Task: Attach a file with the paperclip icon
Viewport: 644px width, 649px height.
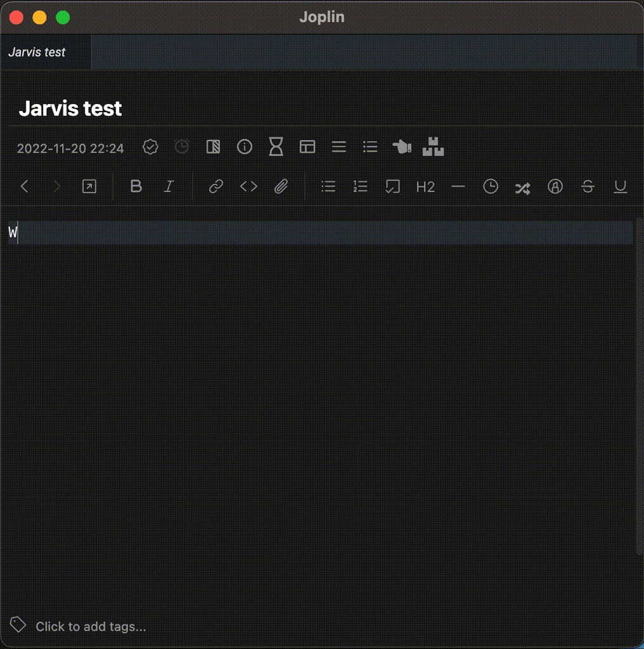Action: coord(281,186)
